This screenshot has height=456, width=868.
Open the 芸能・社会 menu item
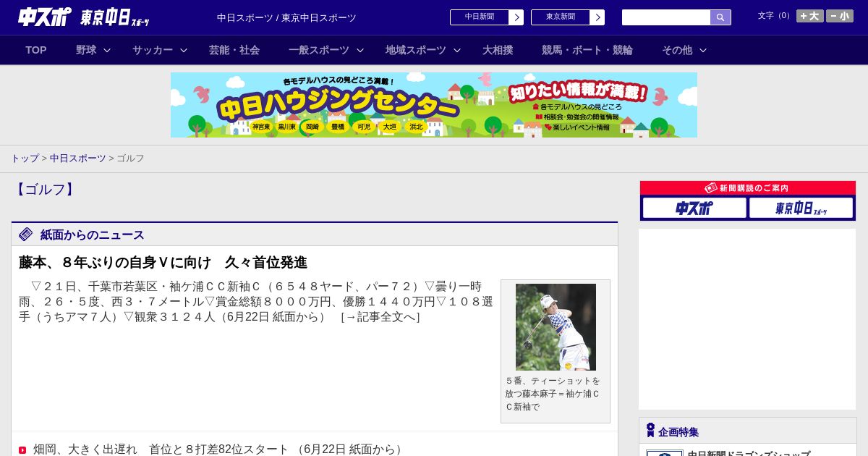[234, 50]
